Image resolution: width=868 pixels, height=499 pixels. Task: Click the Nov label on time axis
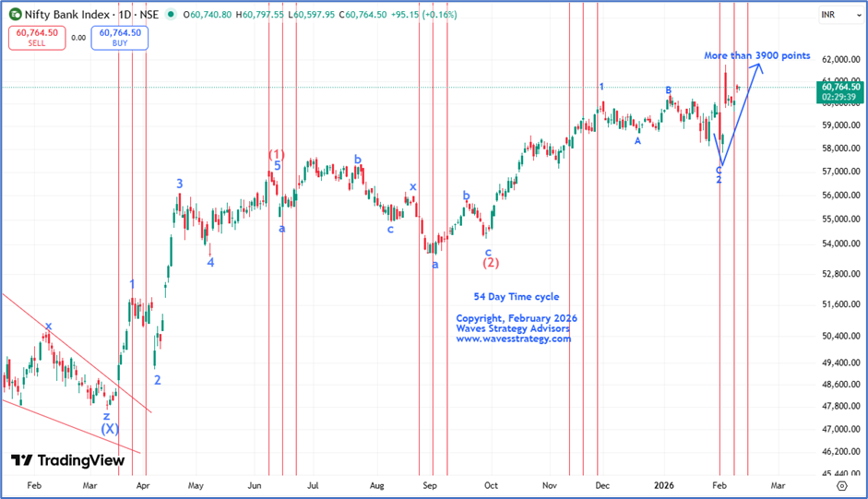point(550,486)
